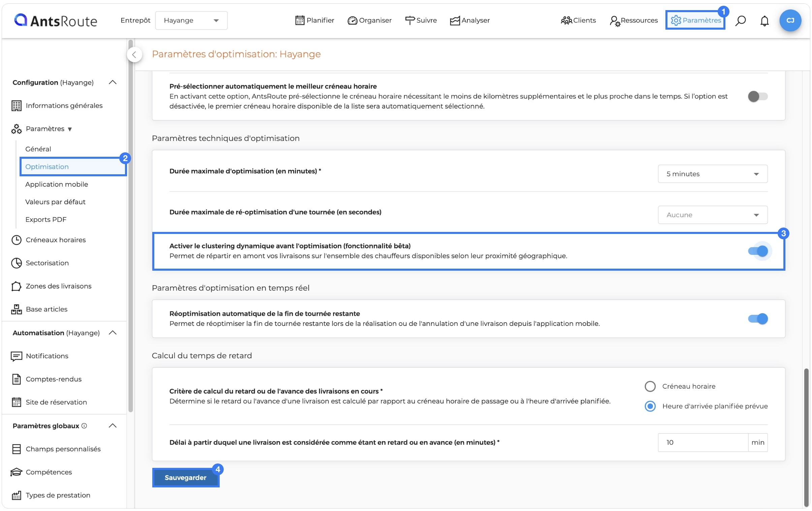Collapse the sidebar Paramètres submenu arrow
812x511 pixels.
point(70,129)
